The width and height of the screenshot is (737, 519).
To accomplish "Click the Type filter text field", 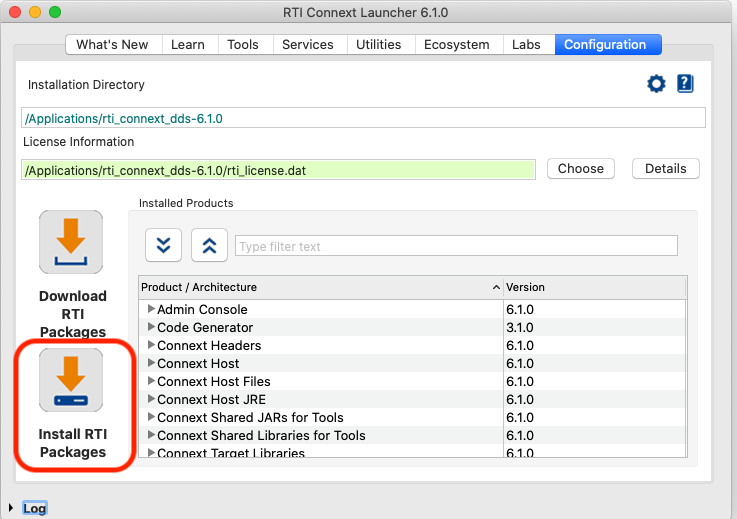I will [x=456, y=246].
